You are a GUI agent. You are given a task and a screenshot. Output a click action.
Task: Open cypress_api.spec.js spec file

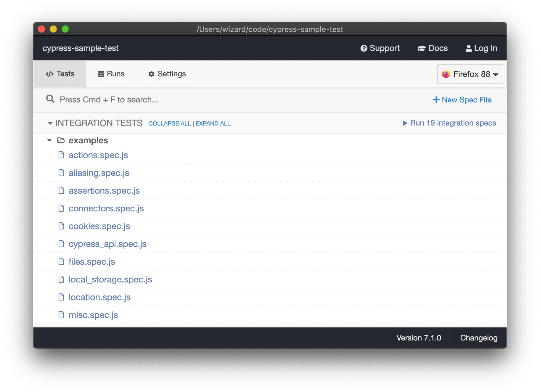pyautogui.click(x=107, y=244)
